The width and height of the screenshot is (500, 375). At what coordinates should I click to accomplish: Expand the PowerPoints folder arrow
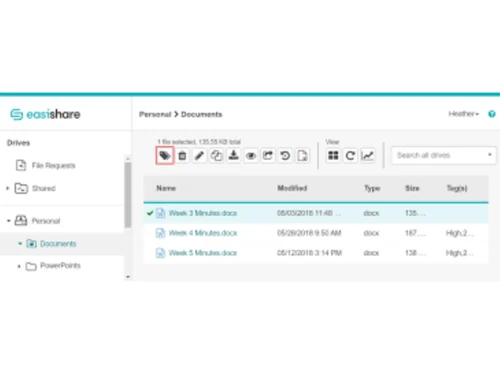click(x=19, y=266)
